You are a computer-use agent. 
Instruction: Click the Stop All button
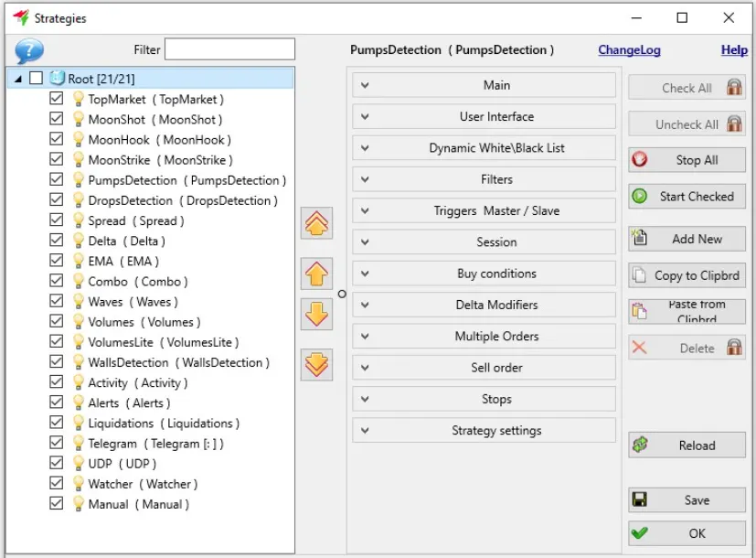[x=687, y=160]
